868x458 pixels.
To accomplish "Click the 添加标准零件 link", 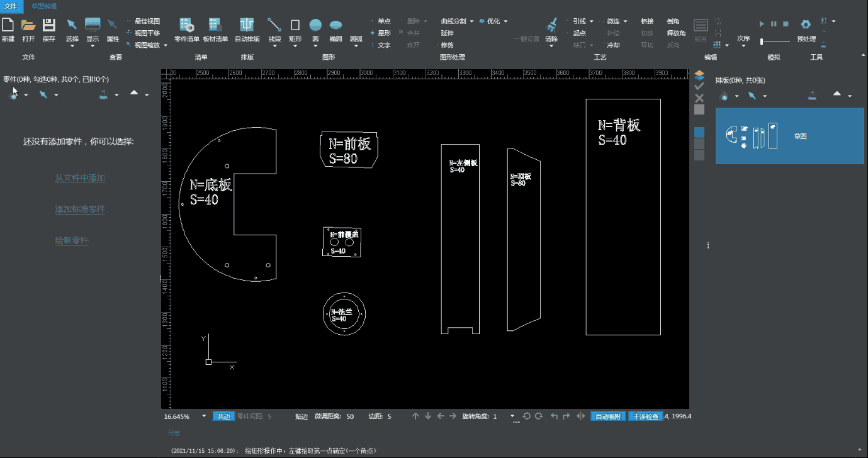I will (x=80, y=209).
